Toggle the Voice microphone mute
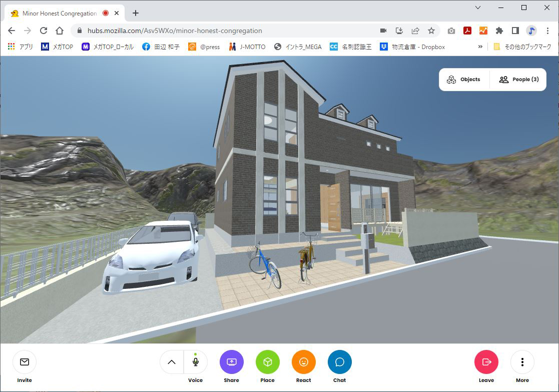559x392 pixels. pyautogui.click(x=196, y=362)
